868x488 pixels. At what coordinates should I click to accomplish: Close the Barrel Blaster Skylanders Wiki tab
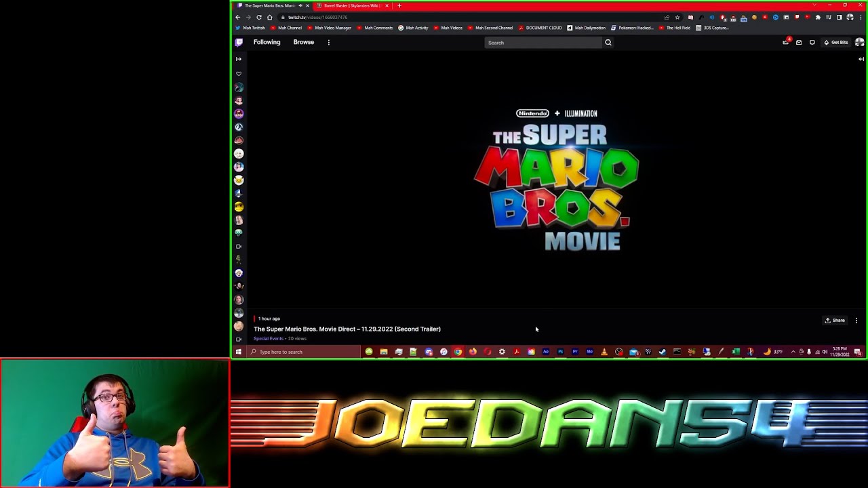pos(387,5)
